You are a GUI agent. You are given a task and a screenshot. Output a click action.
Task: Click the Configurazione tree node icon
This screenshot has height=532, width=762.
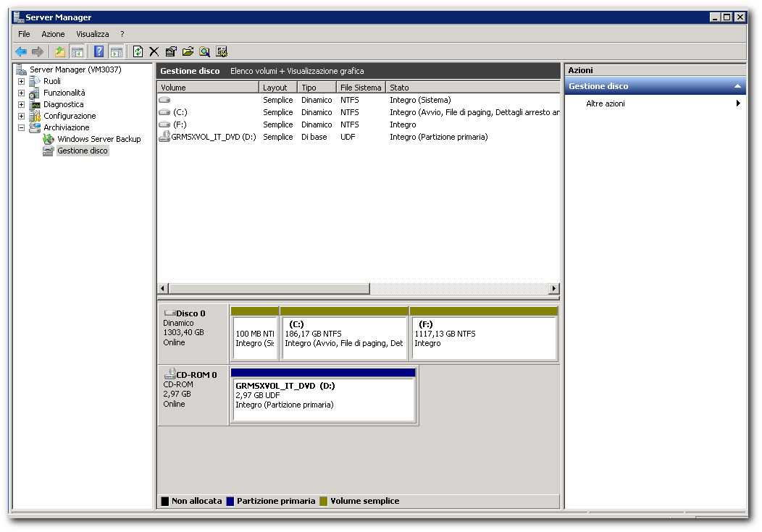[35, 116]
